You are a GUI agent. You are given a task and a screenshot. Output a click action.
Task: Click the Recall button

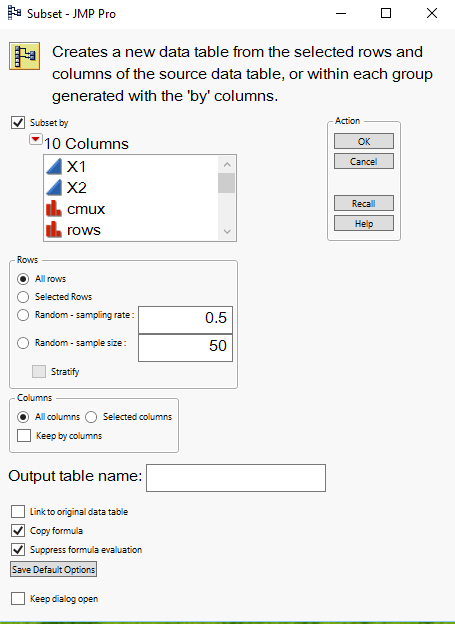pos(364,203)
